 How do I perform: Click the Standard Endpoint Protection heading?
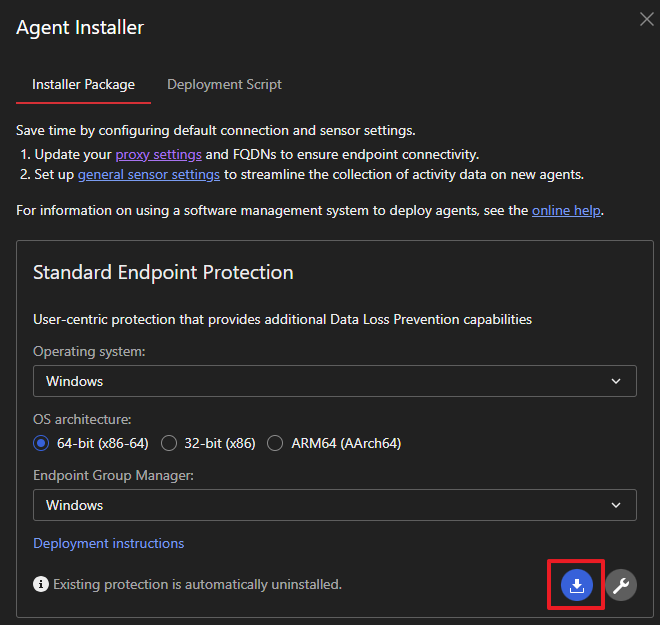click(x=163, y=272)
